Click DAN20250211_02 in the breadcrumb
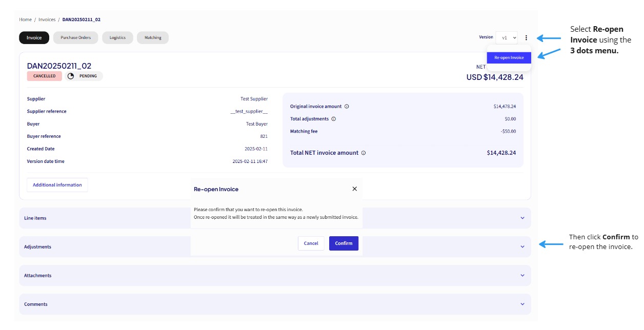 (82, 19)
